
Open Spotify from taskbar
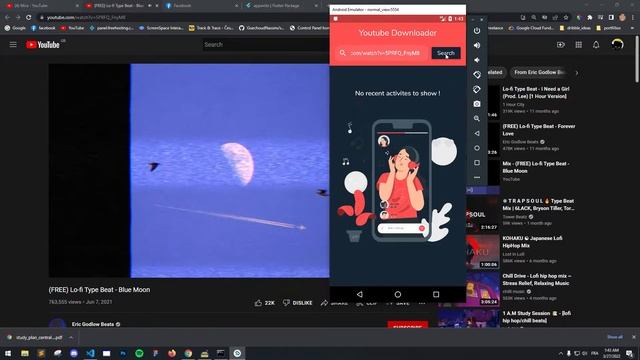139,353
